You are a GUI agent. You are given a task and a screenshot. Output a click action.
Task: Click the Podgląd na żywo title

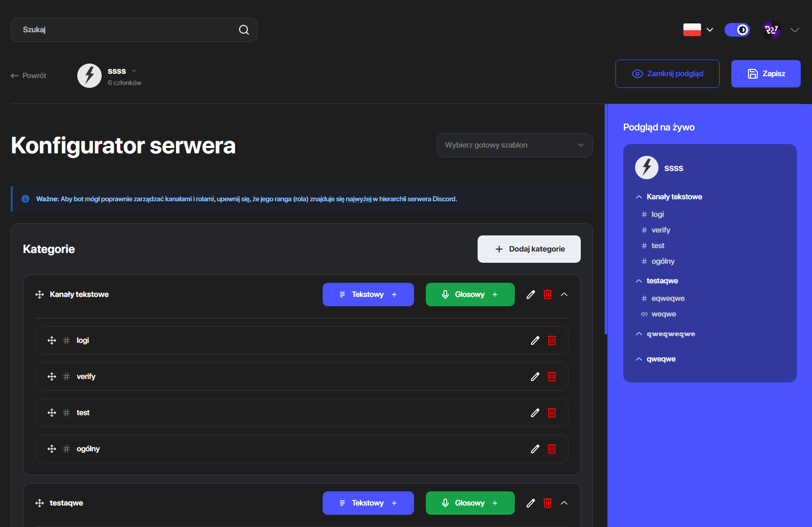[x=659, y=127]
